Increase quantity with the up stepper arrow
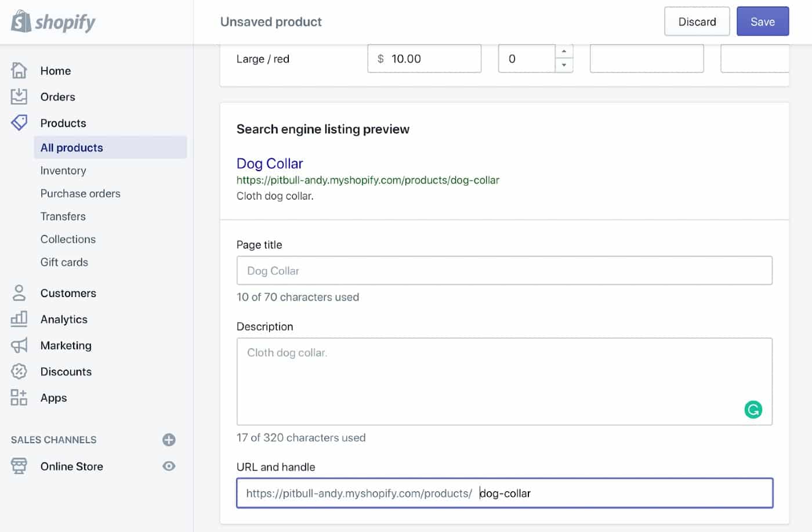Screen dimensions: 812x532 pyautogui.click(x=564, y=52)
